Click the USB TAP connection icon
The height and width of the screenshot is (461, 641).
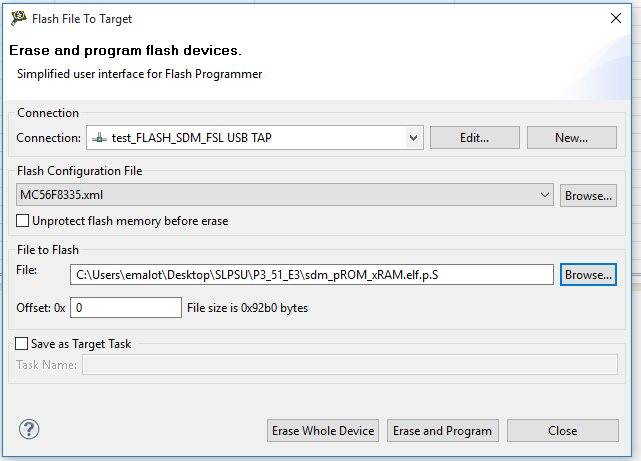pyautogui.click(x=100, y=138)
